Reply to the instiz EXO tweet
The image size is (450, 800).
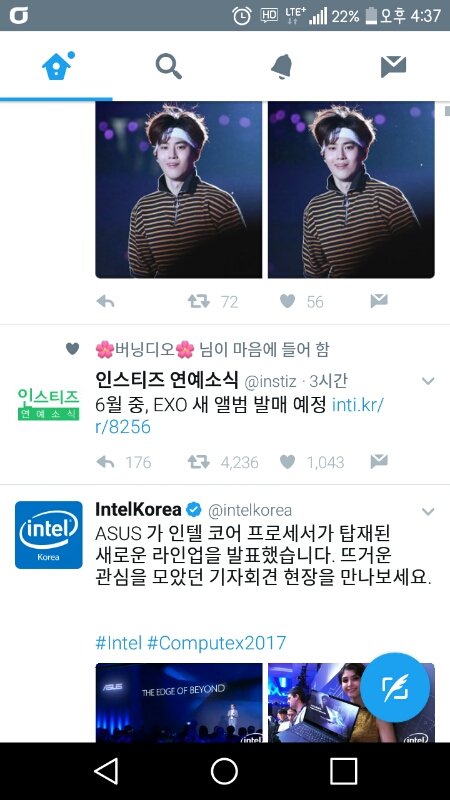coord(105,462)
